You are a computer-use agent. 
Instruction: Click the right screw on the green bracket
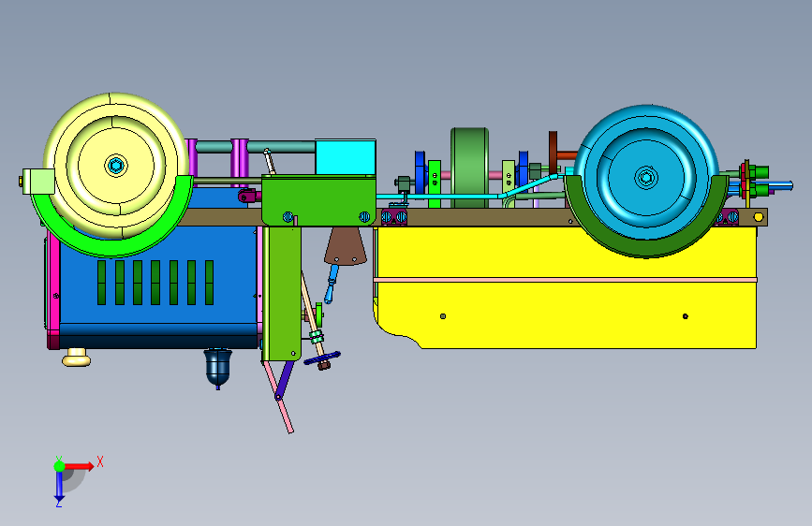click(364, 217)
